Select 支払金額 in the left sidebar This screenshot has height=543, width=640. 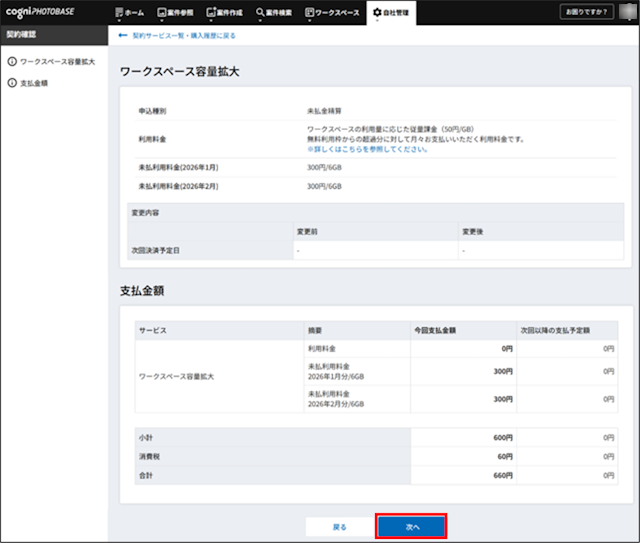click(x=34, y=83)
